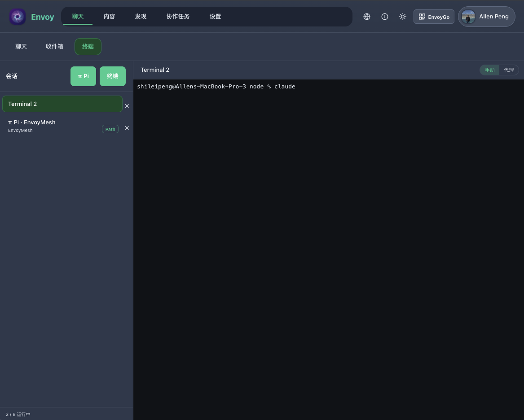Screen dimensions: 524x420
Task: Go to the 发现 tab
Action: pyautogui.click(x=141, y=17)
